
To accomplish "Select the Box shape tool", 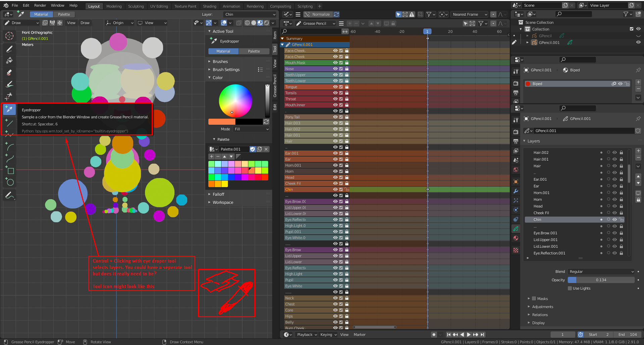I will coord(9,170).
